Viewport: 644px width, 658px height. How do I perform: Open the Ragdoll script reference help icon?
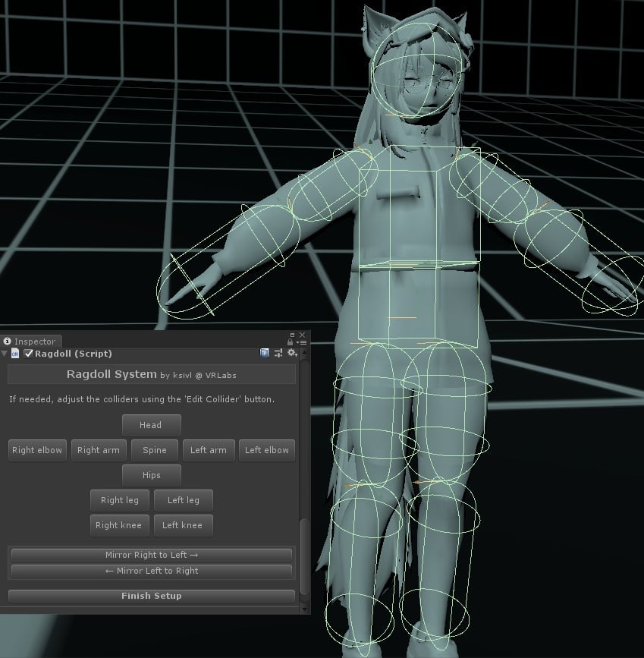(264, 353)
